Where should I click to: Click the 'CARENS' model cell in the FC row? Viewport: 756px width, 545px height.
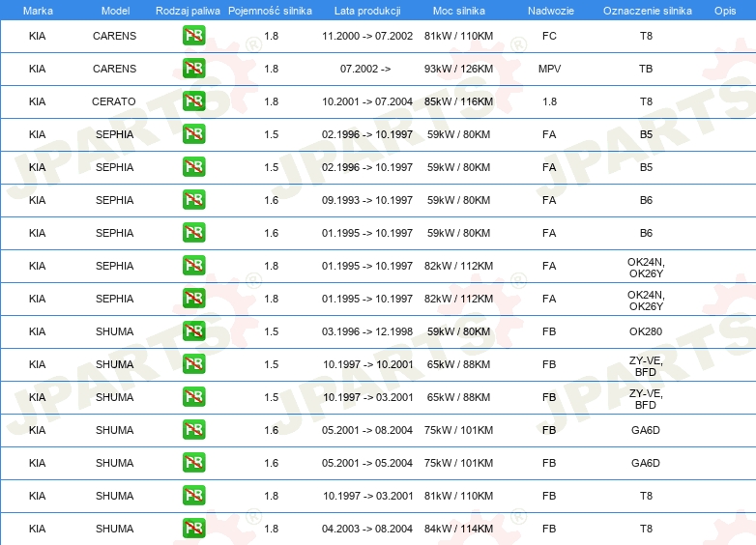[114, 36]
